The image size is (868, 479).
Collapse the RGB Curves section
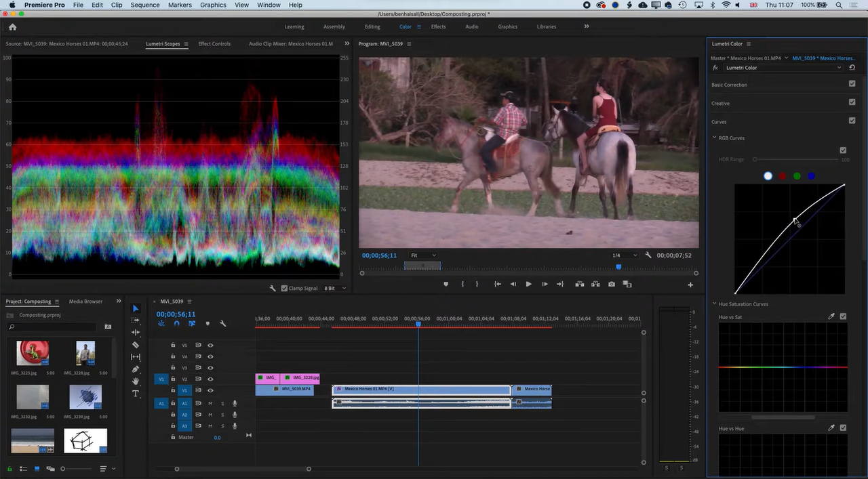pyautogui.click(x=714, y=138)
